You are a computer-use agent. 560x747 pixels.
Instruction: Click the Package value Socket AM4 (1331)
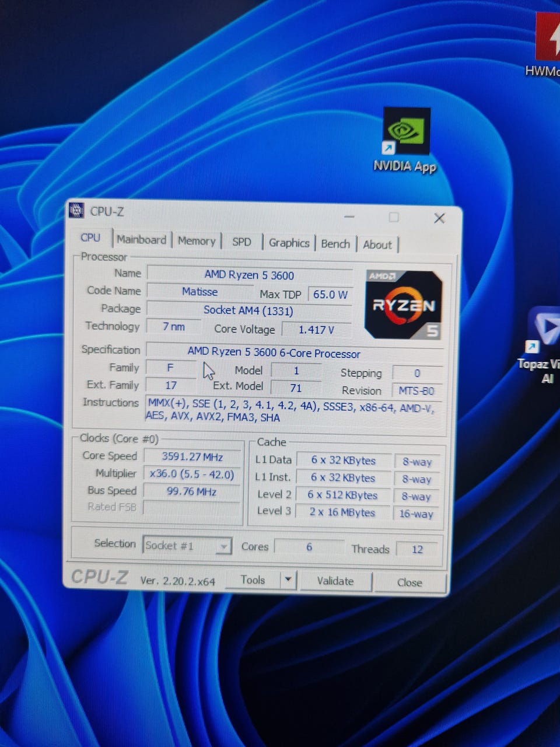pyautogui.click(x=249, y=310)
